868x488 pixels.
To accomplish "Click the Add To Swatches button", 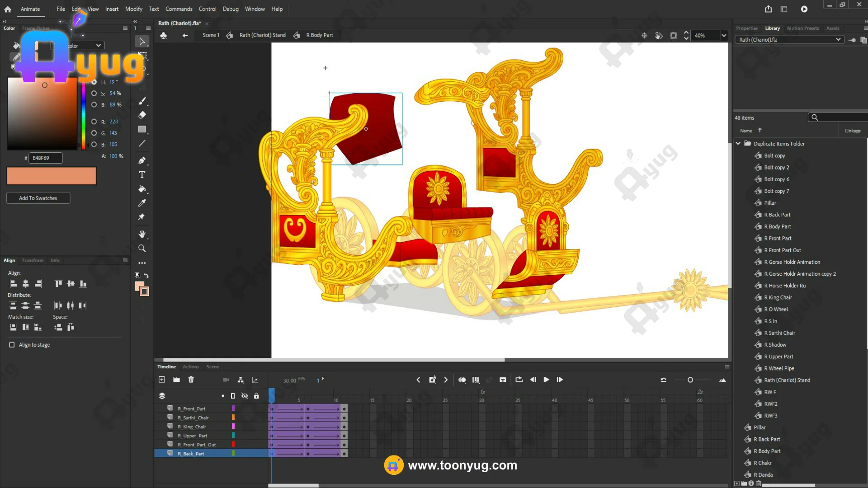I will click(38, 198).
